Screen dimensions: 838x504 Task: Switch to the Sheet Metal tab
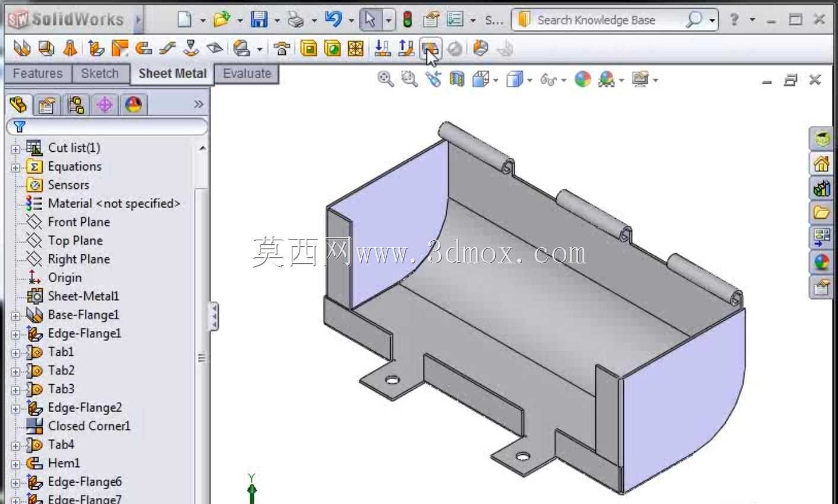(172, 74)
